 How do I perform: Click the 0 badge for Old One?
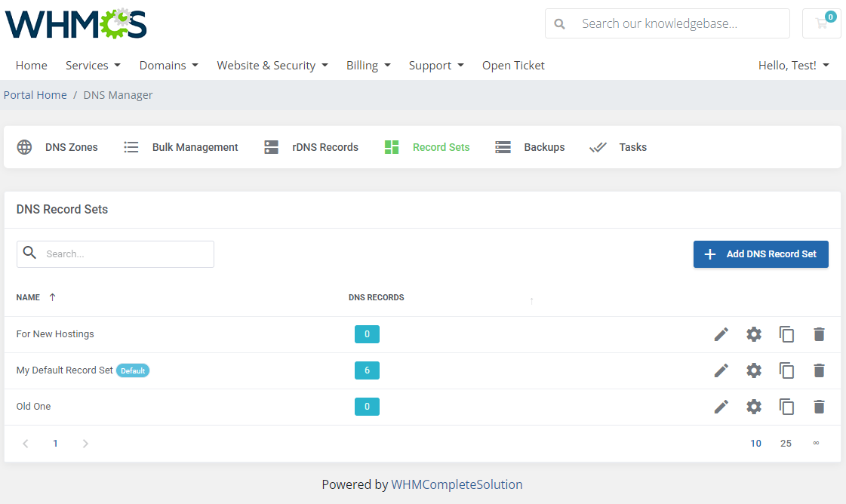pyautogui.click(x=367, y=407)
